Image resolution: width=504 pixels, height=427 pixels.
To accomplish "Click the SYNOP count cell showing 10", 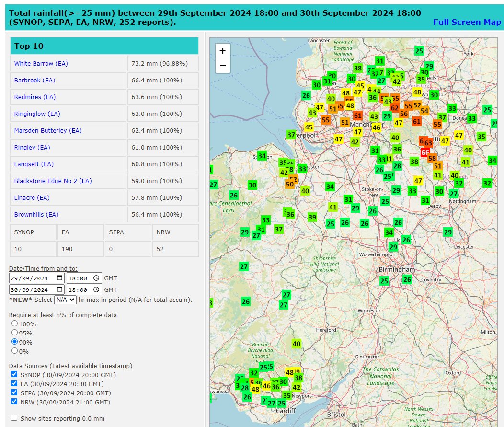I will tap(33, 249).
